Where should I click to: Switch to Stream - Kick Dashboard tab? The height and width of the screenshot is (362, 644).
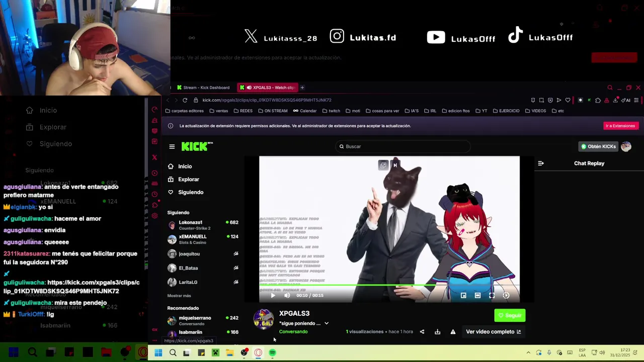[x=203, y=87]
